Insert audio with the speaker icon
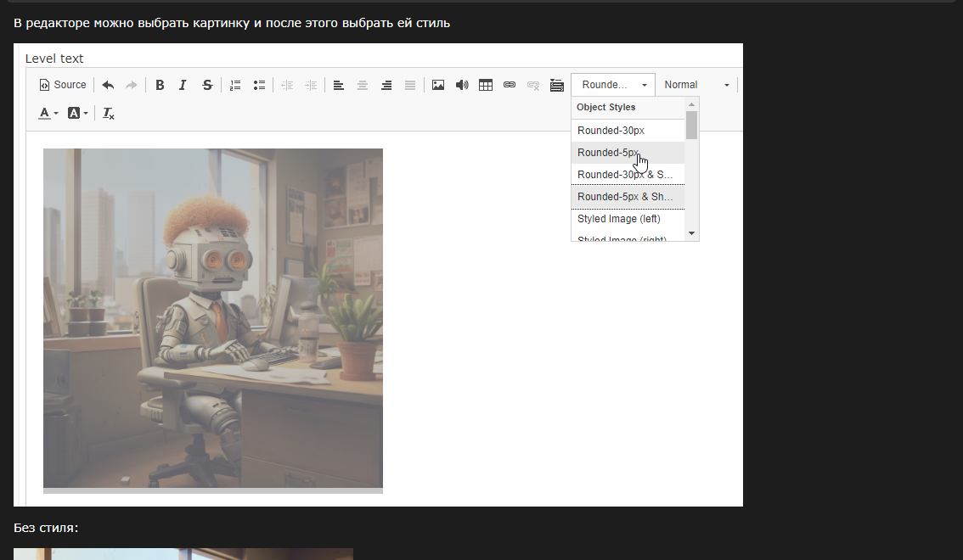The height and width of the screenshot is (560, 963). point(462,85)
